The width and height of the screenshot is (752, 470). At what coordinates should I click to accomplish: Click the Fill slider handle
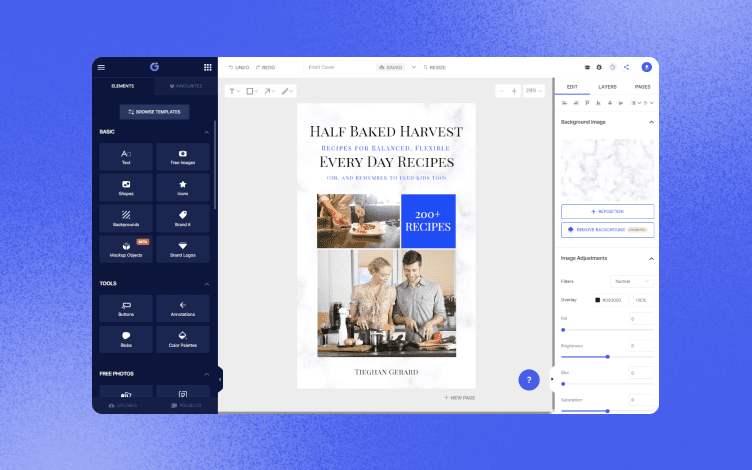coord(563,330)
